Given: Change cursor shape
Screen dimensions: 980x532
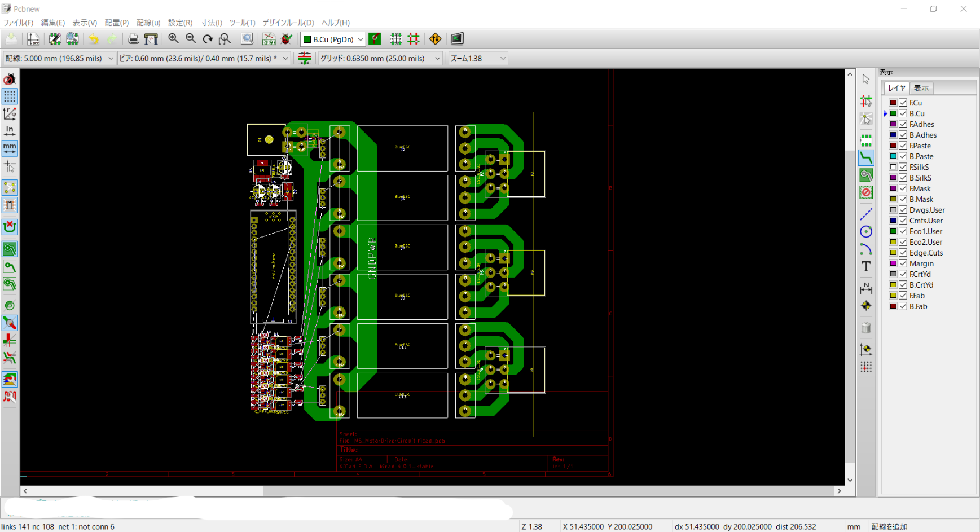Looking at the screenshot, I should point(10,166).
